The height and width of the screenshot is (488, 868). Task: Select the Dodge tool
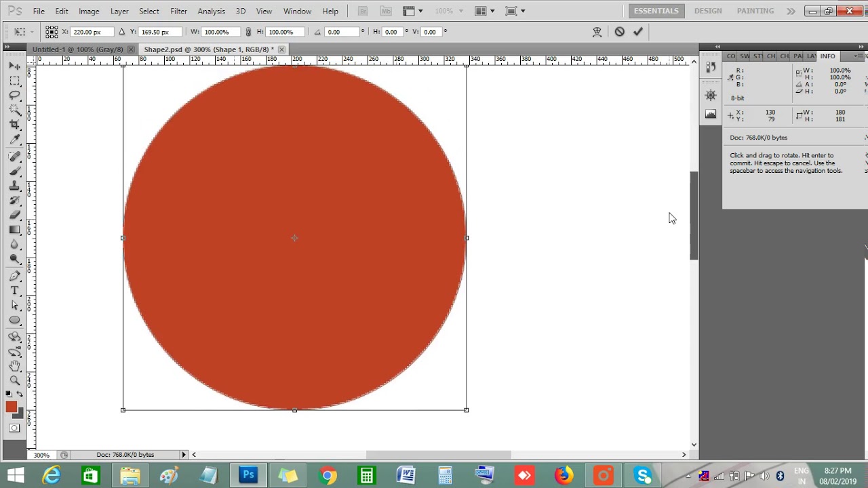click(14, 259)
